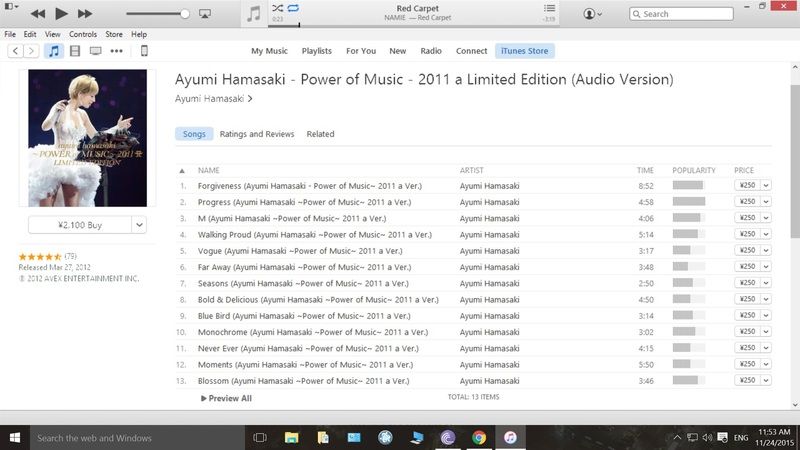Screen dimensions: 800x450
Task: Sort track list by Name column
Action: coord(209,170)
